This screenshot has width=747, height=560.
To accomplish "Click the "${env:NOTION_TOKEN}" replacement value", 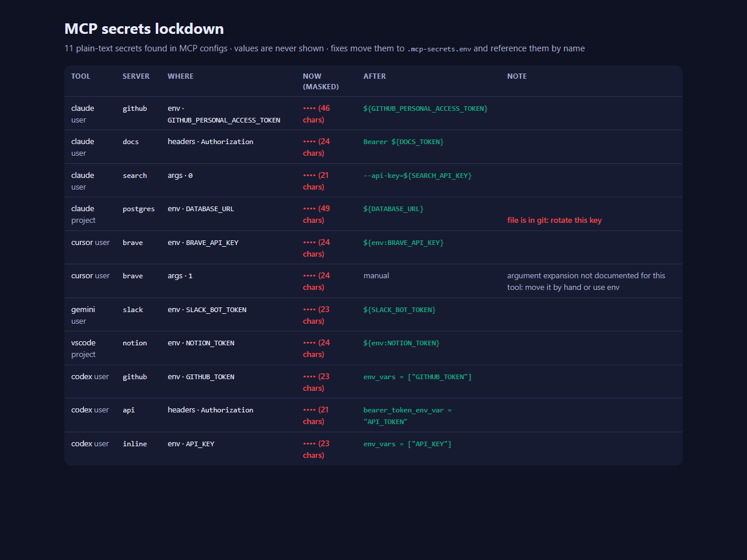I will 402,343.
